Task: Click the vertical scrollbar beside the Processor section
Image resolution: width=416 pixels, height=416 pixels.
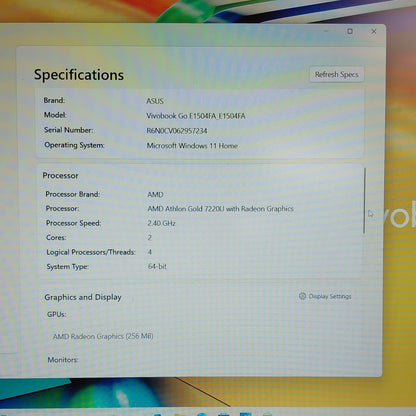Action: click(365, 201)
